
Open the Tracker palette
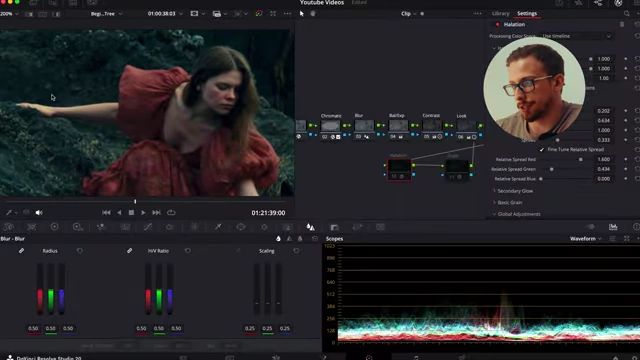coord(264,227)
